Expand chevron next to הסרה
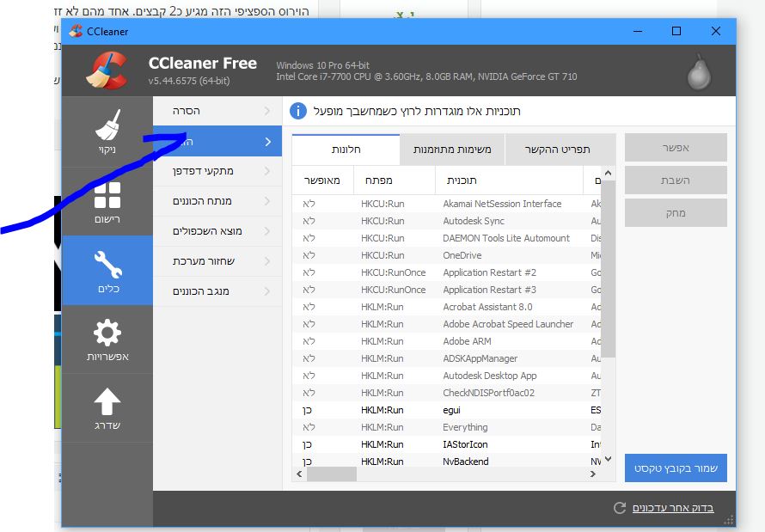The width and height of the screenshot is (765, 532). (x=267, y=111)
